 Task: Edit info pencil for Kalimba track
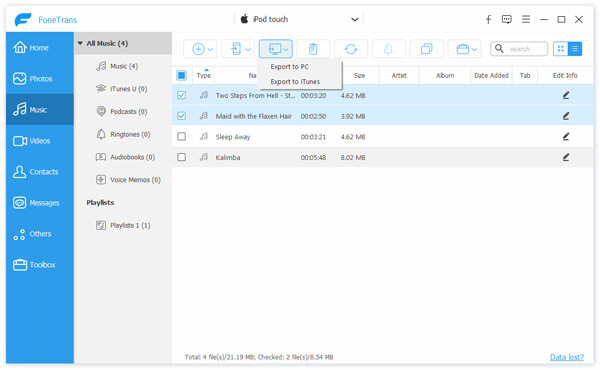pyautogui.click(x=566, y=157)
